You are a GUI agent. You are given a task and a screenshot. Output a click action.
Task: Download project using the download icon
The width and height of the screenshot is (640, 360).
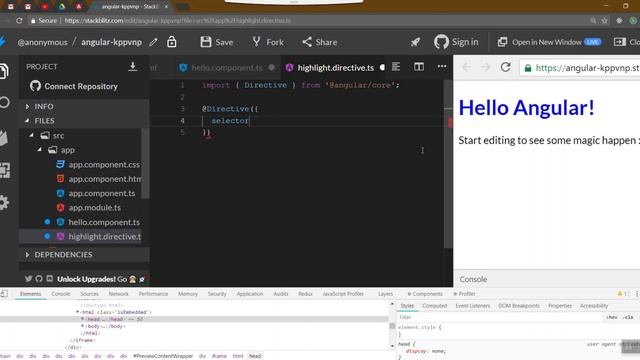133,66
